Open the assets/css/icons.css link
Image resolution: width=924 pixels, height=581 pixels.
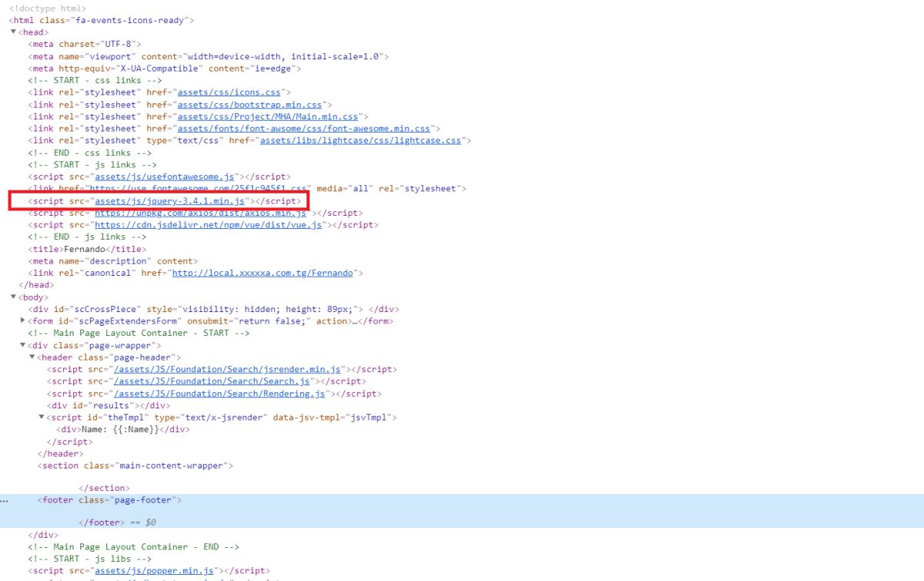tap(229, 92)
